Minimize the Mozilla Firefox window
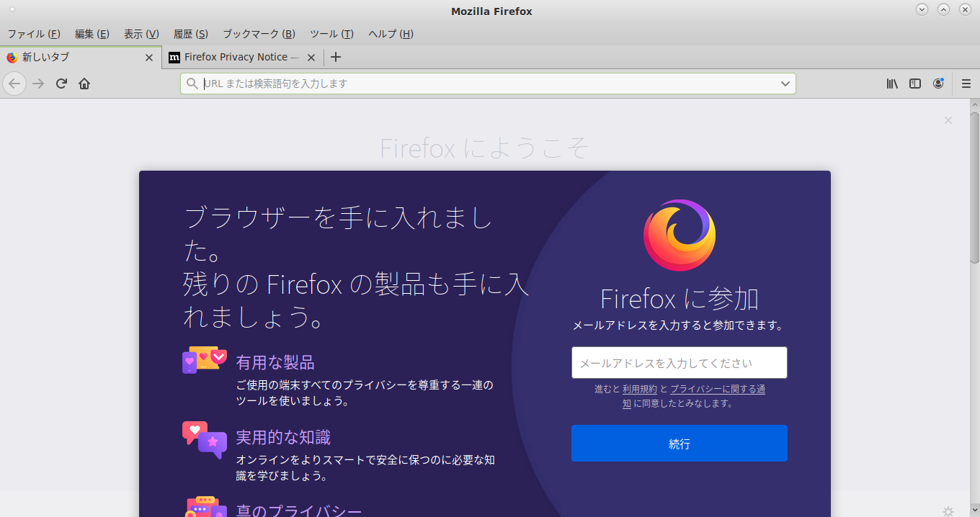 click(x=922, y=9)
